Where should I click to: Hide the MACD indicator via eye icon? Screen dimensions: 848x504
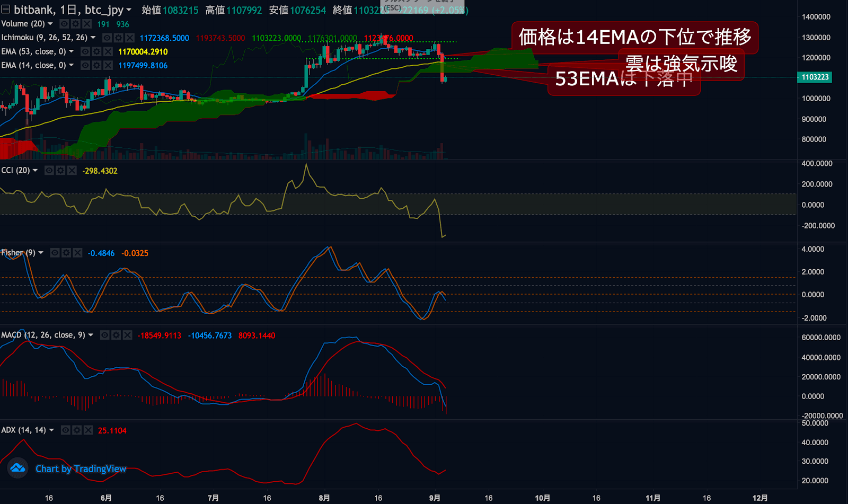pos(105,335)
